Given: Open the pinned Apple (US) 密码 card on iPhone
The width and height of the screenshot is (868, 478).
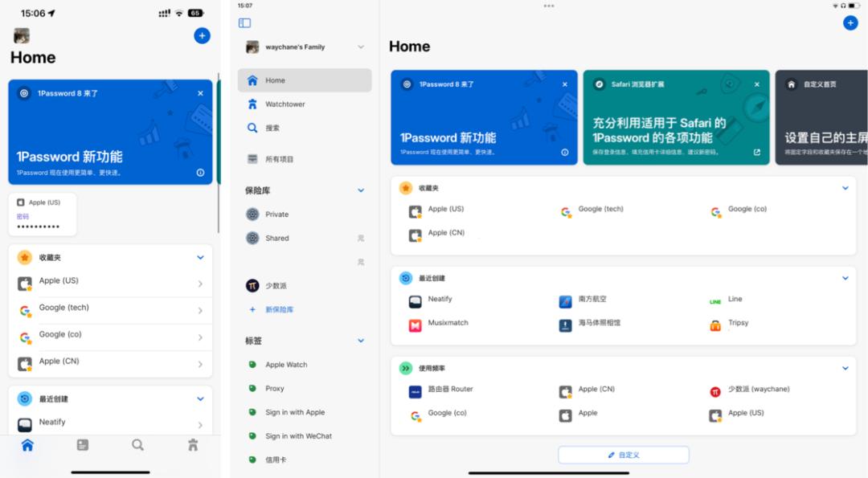Looking at the screenshot, I should (x=43, y=214).
